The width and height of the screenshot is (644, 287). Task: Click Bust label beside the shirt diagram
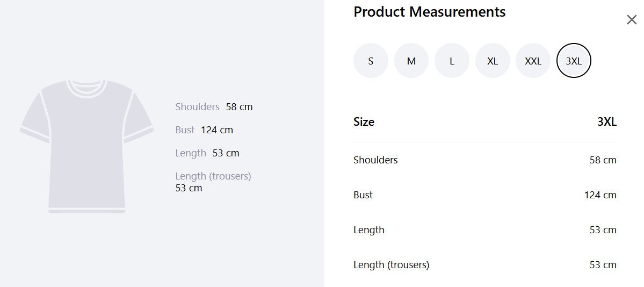[185, 130]
